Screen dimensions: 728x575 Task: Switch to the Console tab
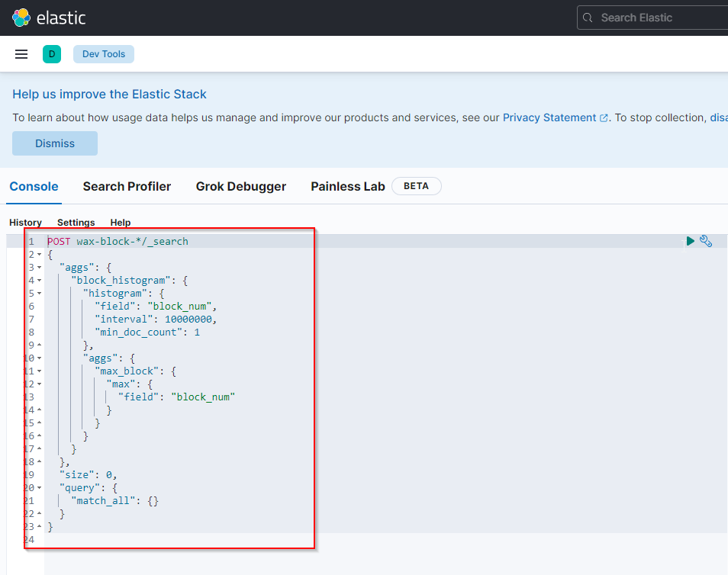tap(34, 187)
